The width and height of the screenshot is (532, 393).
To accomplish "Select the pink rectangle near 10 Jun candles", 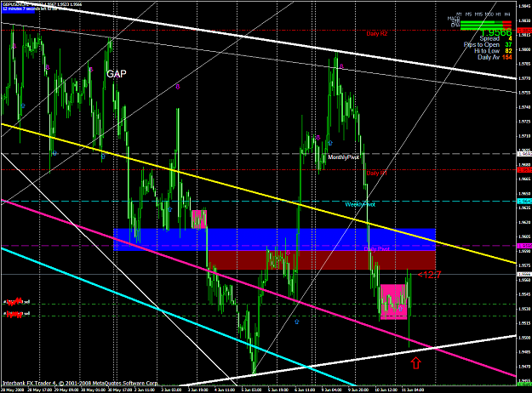I will tap(393, 302).
